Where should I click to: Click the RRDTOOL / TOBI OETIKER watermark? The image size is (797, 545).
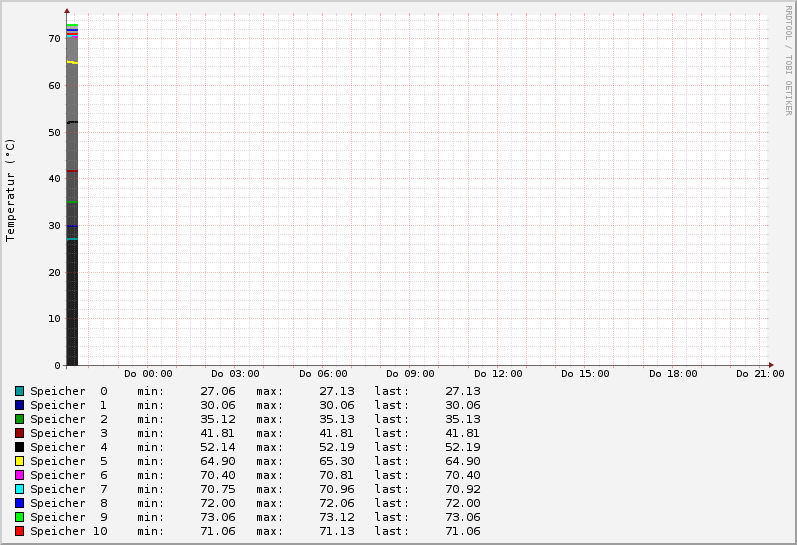point(788,60)
